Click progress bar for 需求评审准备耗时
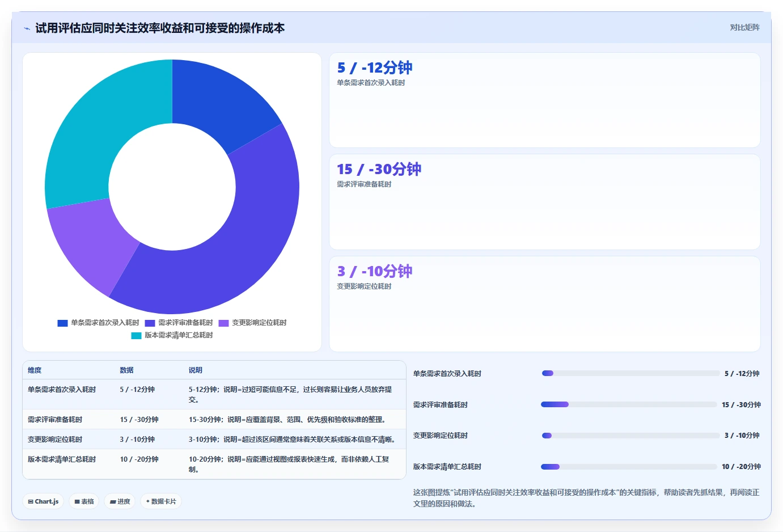The image size is (783, 532). 629,404
